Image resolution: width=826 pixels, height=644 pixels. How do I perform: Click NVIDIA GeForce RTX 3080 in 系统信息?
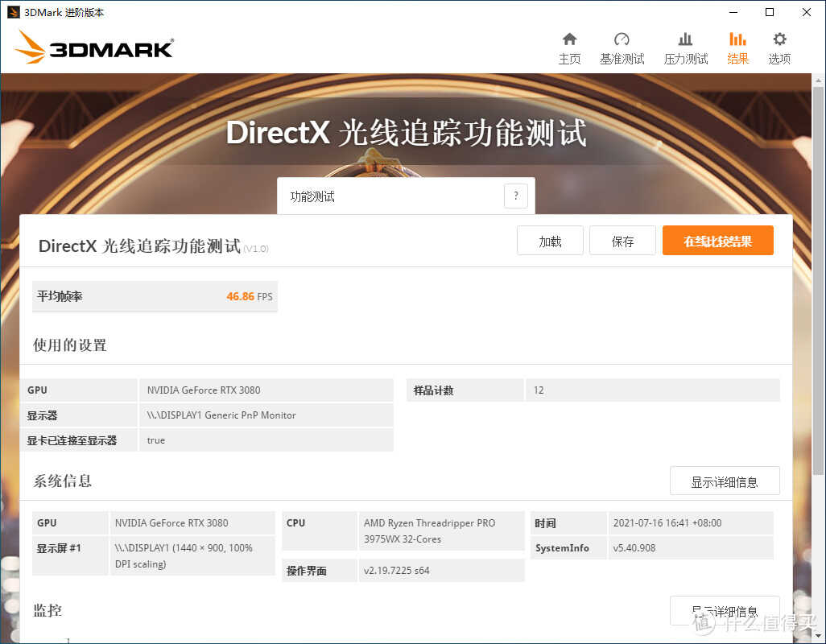[x=171, y=523]
